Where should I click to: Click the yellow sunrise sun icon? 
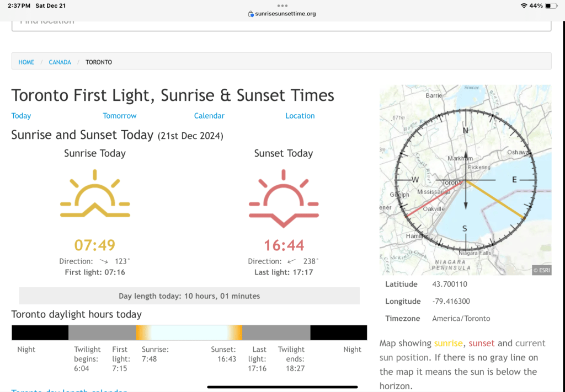tap(95, 197)
